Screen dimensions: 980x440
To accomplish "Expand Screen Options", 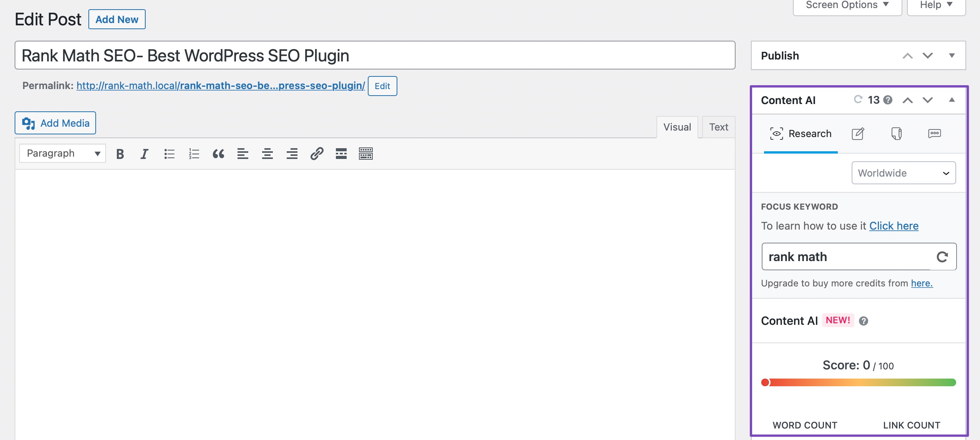I will coord(847,5).
